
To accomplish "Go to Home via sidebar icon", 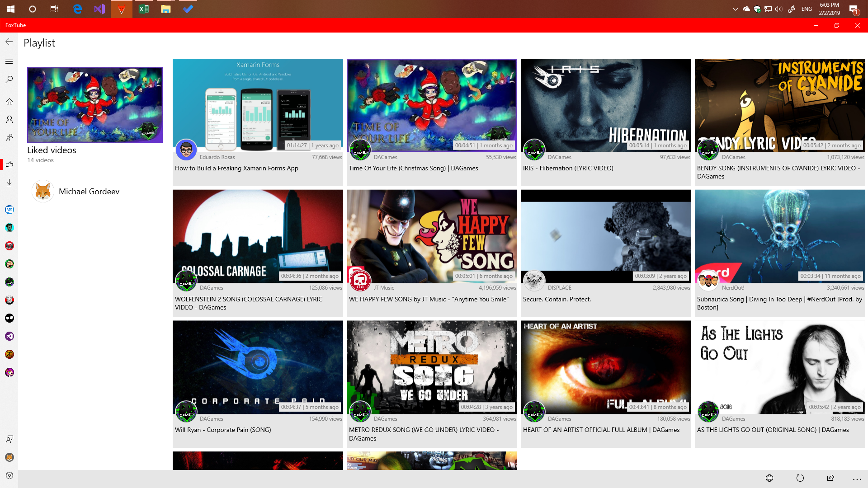I will [9, 102].
